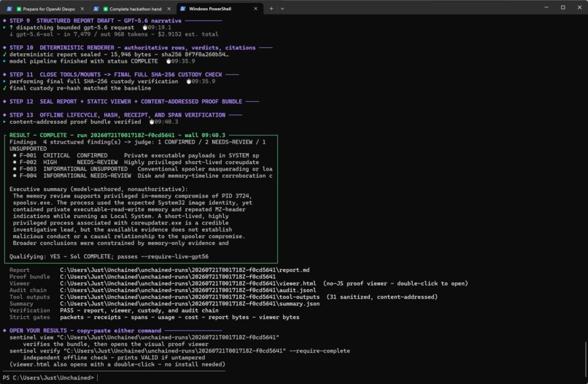Click the Findings 4 structured finding(s) line
The width and height of the screenshot is (588, 384).
pyautogui.click(x=137, y=142)
